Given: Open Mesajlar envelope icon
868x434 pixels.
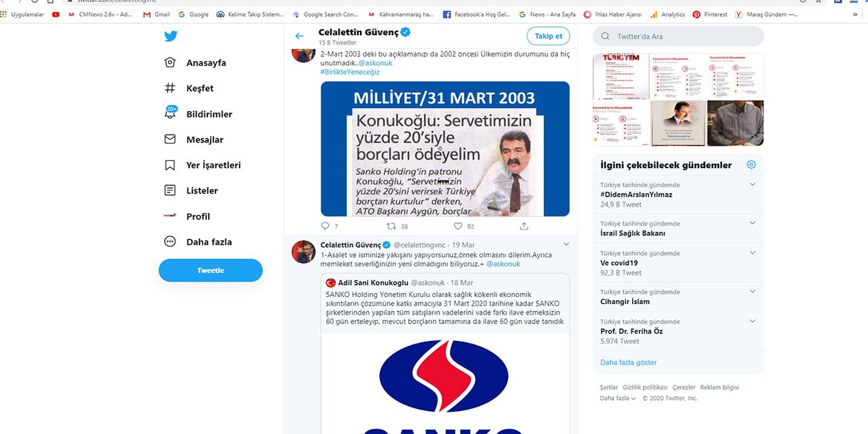Looking at the screenshot, I should point(170,139).
